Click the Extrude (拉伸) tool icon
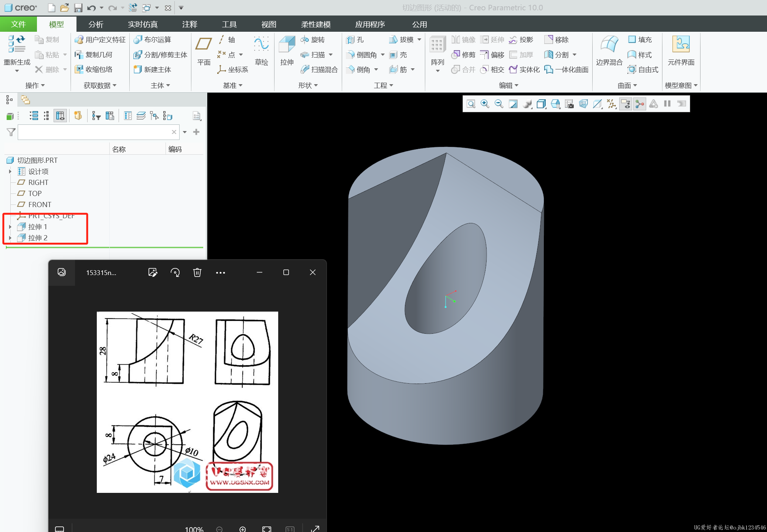 click(x=287, y=45)
